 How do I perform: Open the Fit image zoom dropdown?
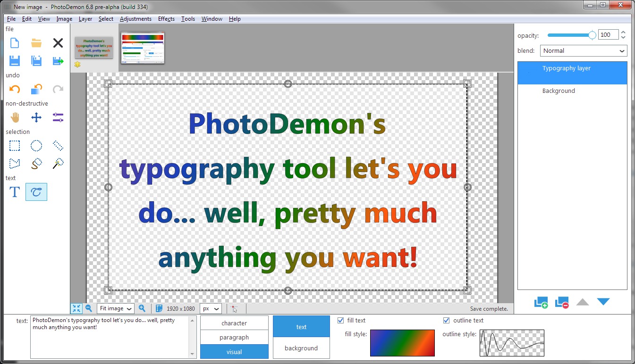[x=115, y=308]
